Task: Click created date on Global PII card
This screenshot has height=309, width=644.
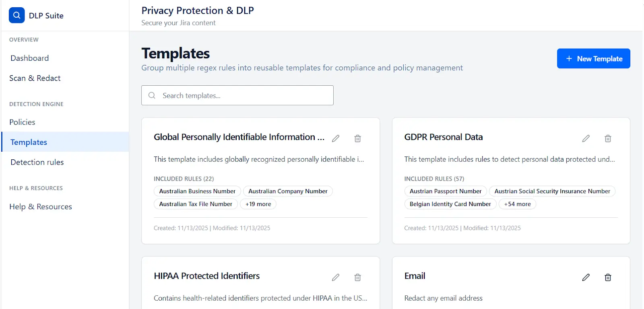Action: tap(181, 228)
